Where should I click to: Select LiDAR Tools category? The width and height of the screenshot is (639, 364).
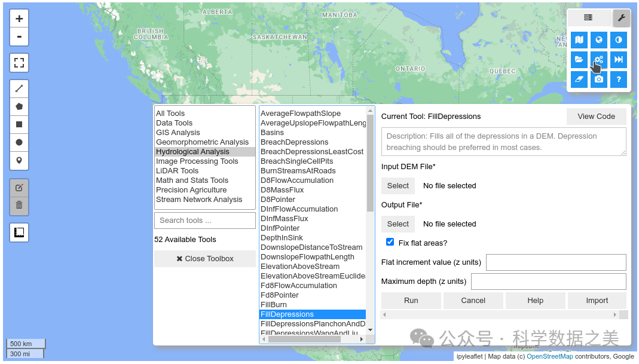tap(177, 171)
